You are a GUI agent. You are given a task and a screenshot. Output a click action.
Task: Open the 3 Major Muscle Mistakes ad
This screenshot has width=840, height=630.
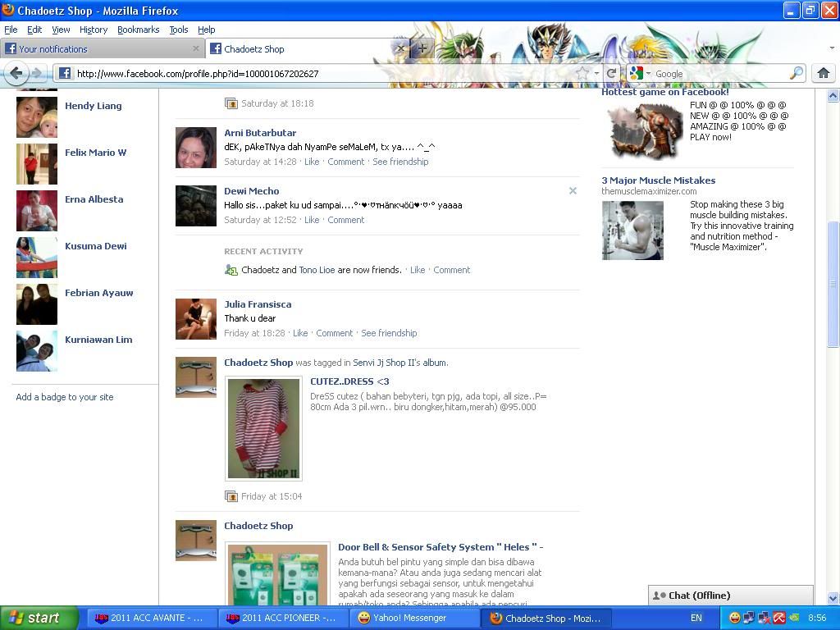659,180
